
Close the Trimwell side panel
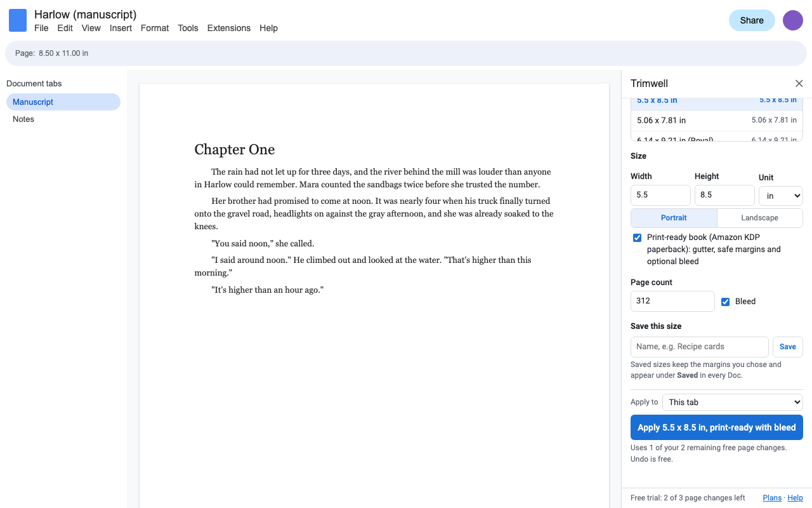[x=799, y=84]
